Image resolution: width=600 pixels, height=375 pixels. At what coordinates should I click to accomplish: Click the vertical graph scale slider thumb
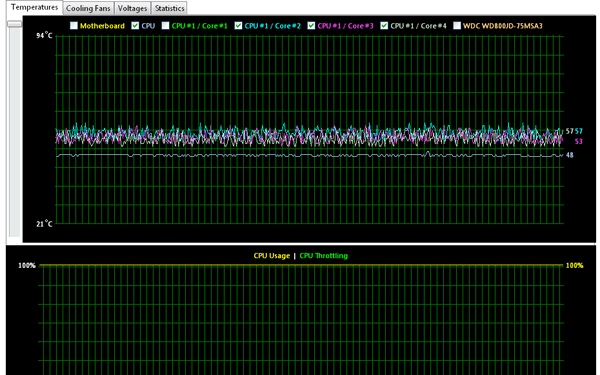[15, 24]
